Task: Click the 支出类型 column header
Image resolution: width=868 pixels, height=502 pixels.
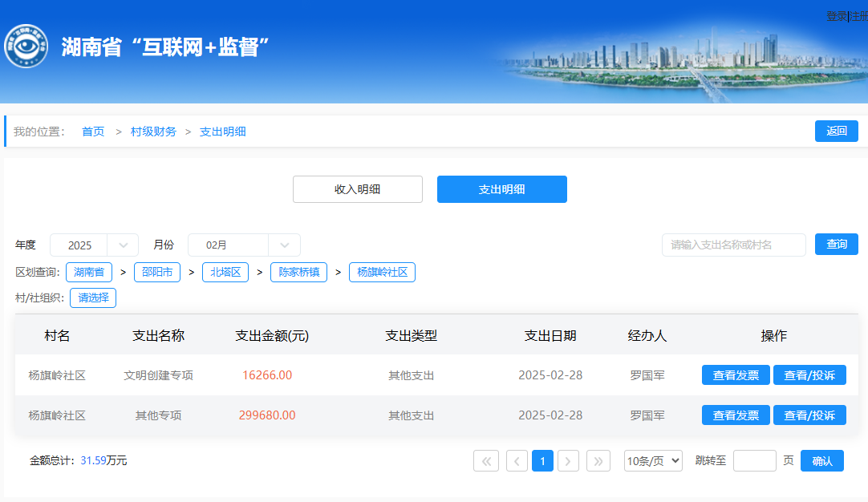Action: point(412,335)
